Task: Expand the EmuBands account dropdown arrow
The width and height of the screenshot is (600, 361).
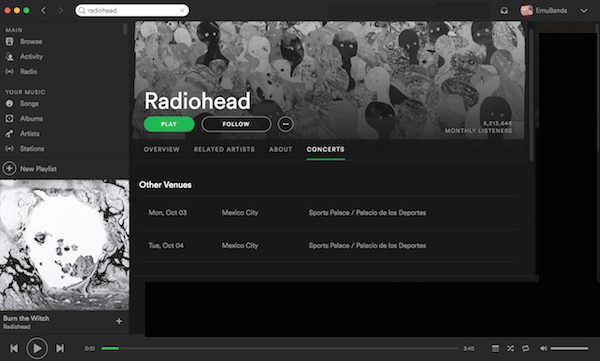Action: pos(584,11)
